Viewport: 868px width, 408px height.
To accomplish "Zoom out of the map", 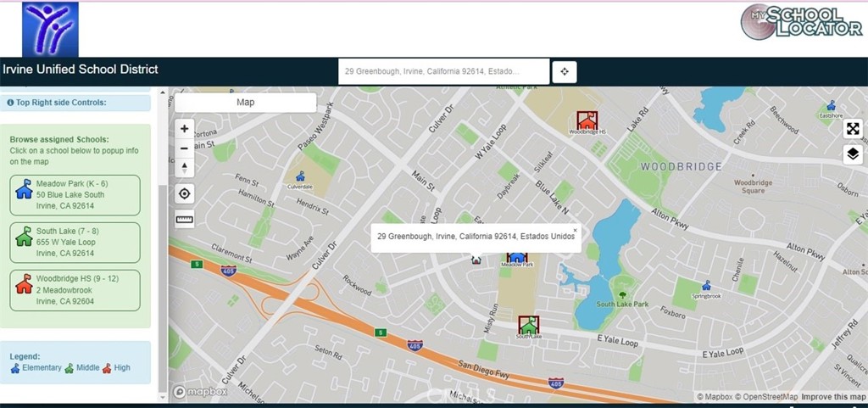I will pyautogui.click(x=185, y=148).
